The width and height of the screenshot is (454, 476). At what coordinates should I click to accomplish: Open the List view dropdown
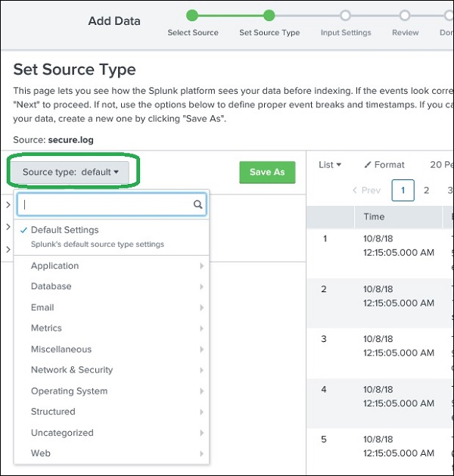330,165
